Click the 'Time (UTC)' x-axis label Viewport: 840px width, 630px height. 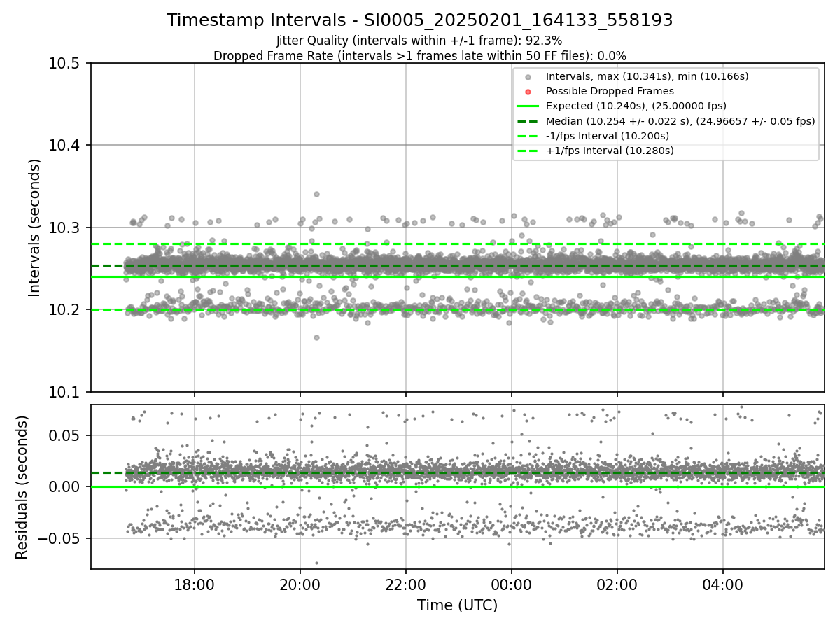pyautogui.click(x=457, y=605)
